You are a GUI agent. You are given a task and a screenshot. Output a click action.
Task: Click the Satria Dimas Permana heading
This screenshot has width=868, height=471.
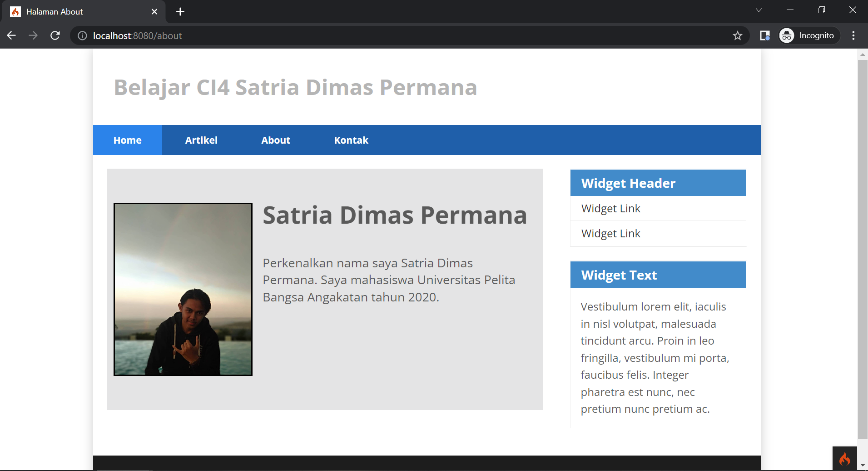pos(395,215)
